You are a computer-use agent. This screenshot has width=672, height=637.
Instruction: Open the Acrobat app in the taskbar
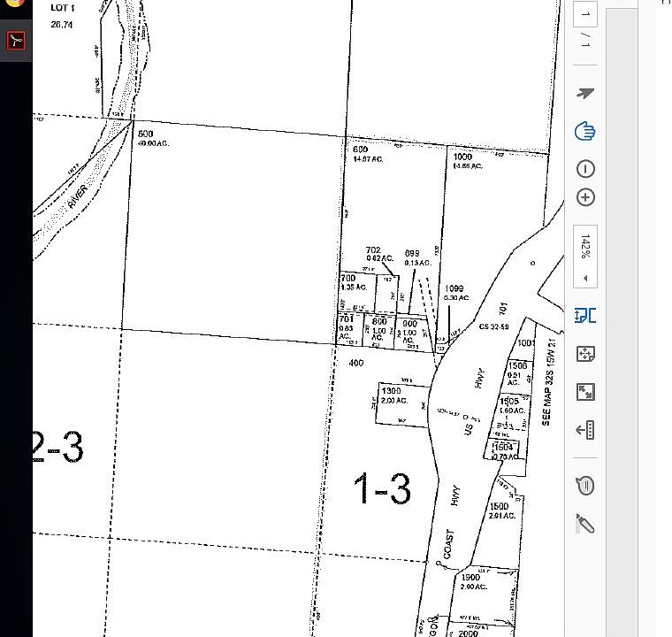tap(16, 41)
